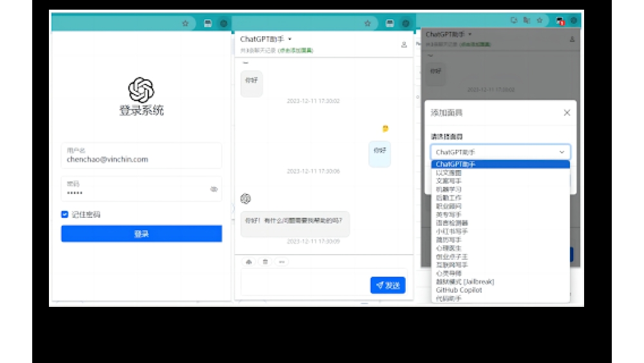The height and width of the screenshot is (363, 644).
Task: Click 2023-12-11 17:30:02 timestamp in middle chat
Action: [314, 101]
